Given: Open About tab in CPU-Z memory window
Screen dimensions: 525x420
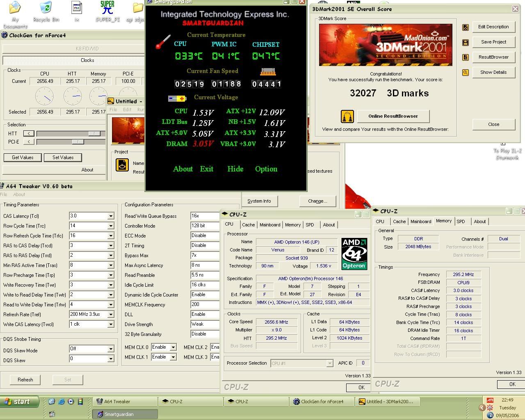Looking at the screenshot, I should coord(479,221).
